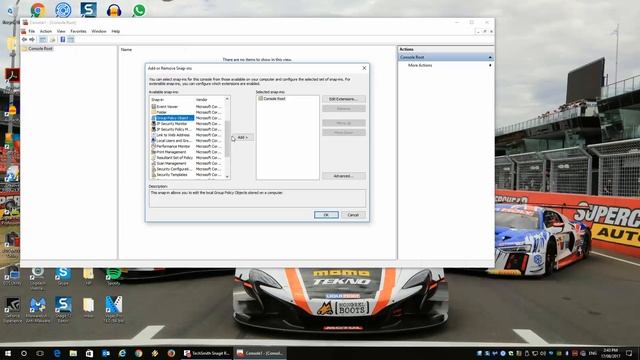Open the Skype desktop icon
Viewport: 640px width, 360px height.
(x=63, y=276)
